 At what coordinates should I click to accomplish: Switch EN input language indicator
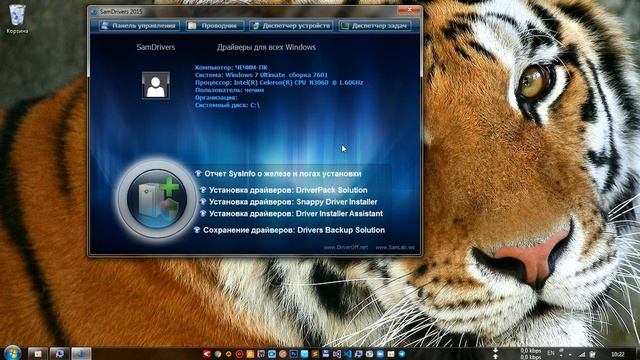click(551, 353)
